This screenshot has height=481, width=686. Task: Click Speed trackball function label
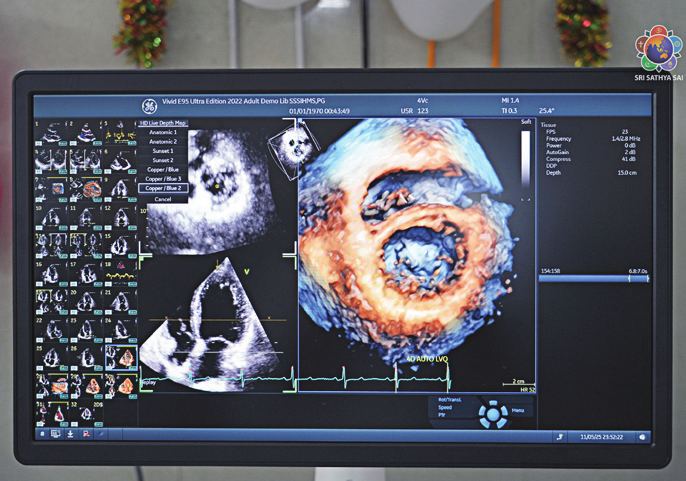tap(445, 407)
